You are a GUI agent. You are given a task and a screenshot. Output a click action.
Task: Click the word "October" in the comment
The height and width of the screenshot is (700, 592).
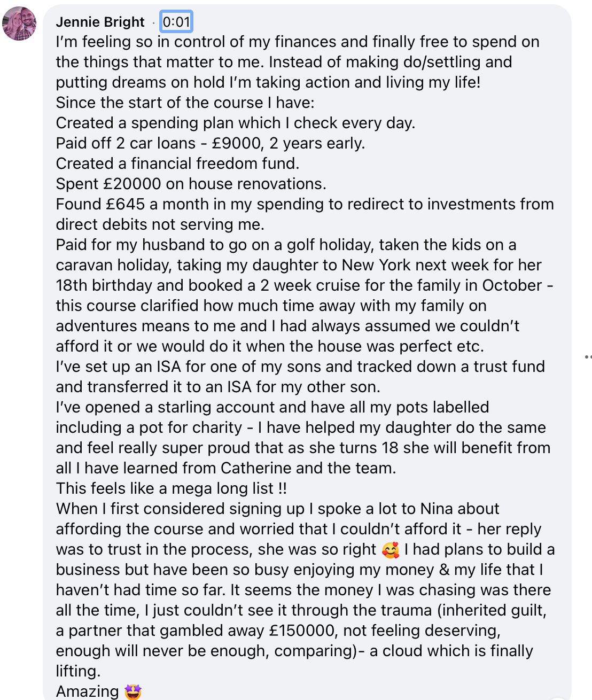tap(512, 285)
